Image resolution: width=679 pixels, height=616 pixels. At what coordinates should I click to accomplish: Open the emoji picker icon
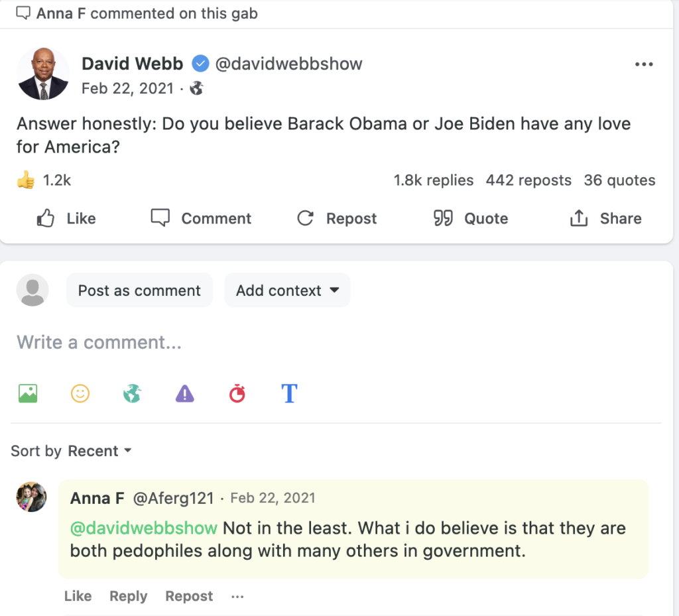[x=80, y=394]
